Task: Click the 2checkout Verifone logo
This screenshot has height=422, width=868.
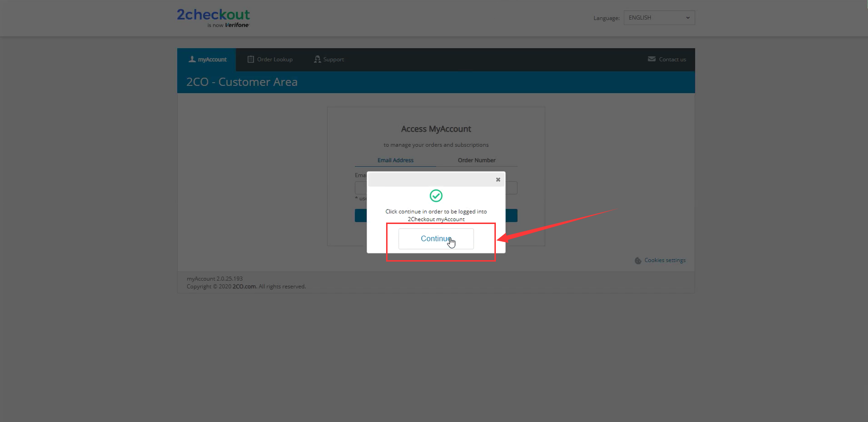Action: click(213, 18)
